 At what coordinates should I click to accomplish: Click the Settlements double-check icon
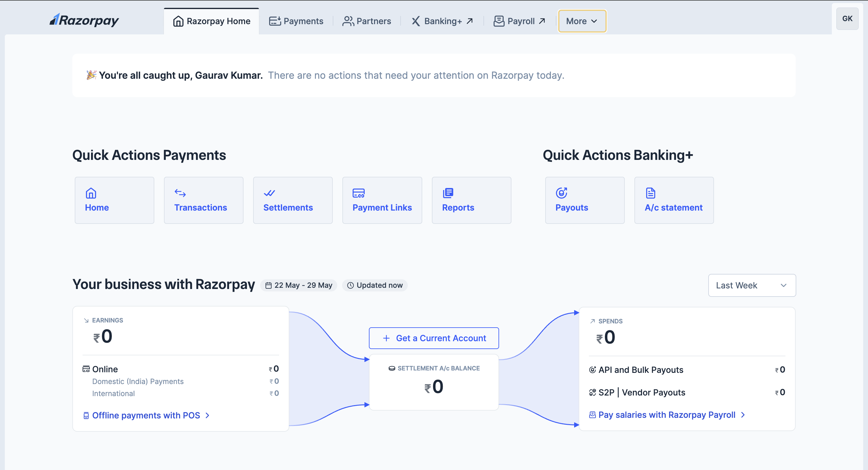[269, 193]
